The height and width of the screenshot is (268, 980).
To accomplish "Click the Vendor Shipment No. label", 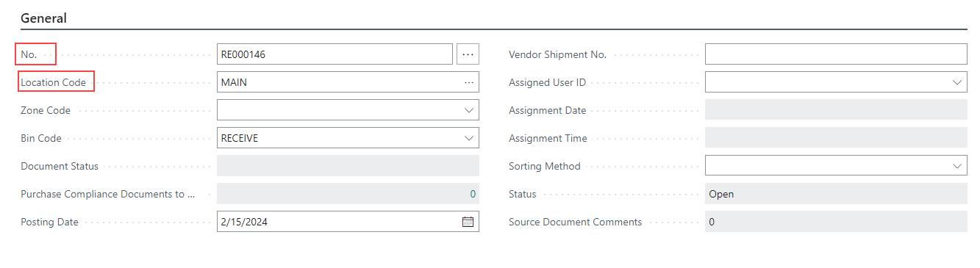I will 557,54.
